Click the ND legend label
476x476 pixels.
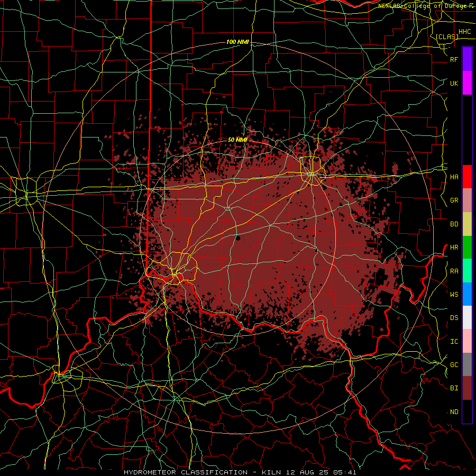tap(454, 412)
